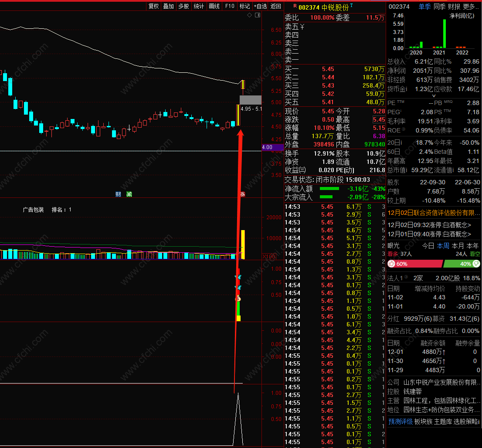Click the 11-02 holding change -644万 row
This screenshot has width=482, height=448.
pyautogui.click(x=434, y=297)
